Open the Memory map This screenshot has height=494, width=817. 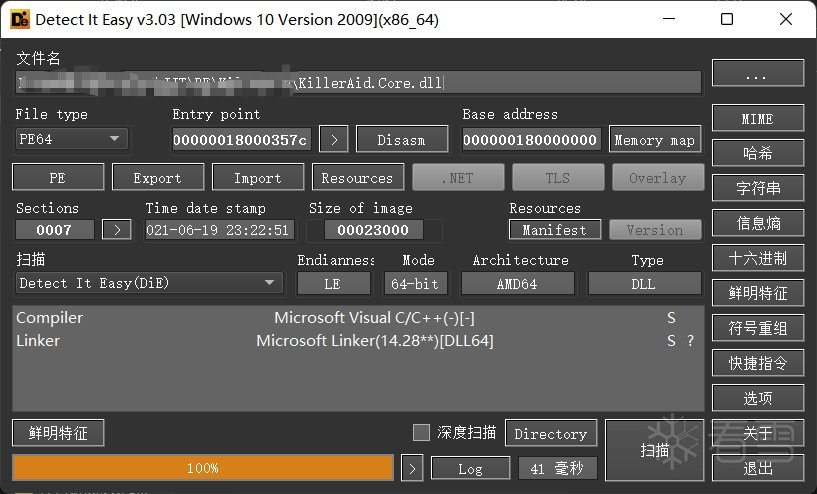click(x=655, y=140)
